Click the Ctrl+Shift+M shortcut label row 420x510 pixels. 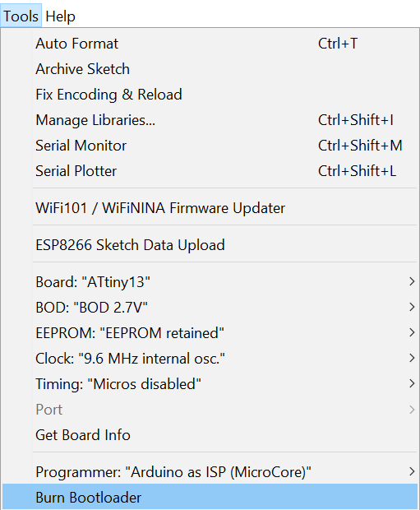[360, 146]
